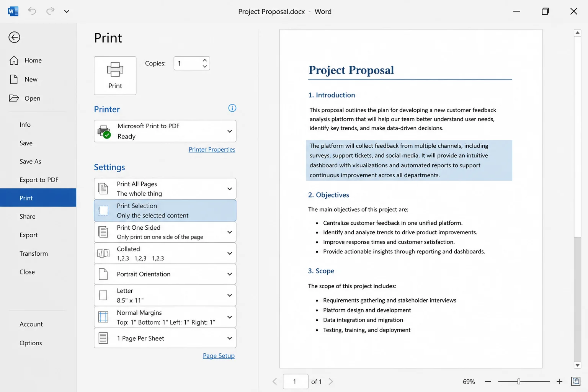
Task: Click the printer info icon
Action: (232, 108)
